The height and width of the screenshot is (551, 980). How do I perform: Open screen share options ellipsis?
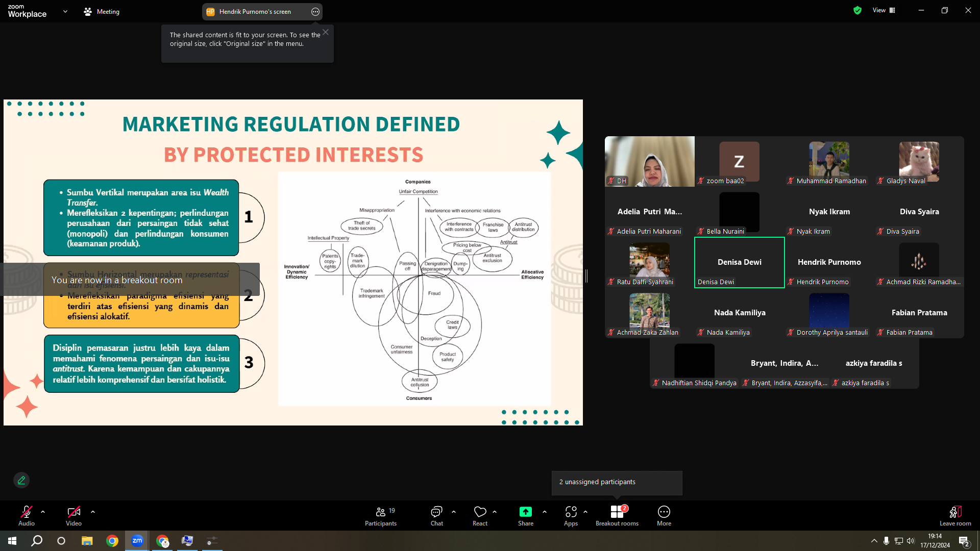315,12
